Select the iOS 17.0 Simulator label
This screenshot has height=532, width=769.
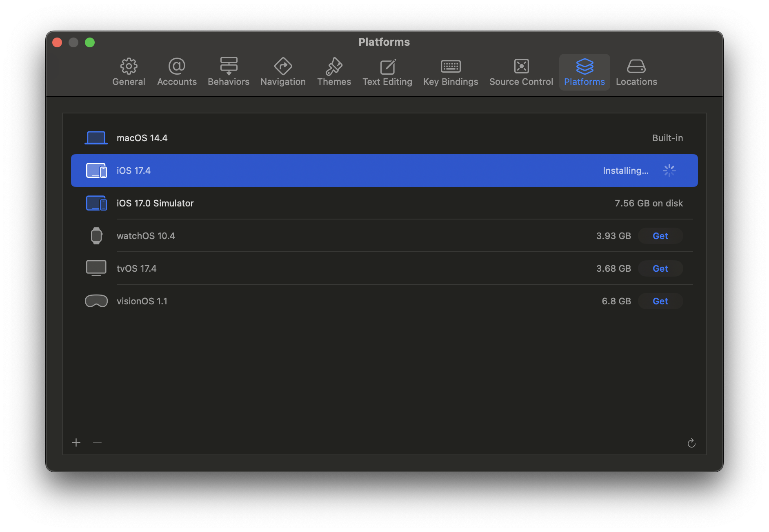pyautogui.click(x=155, y=203)
